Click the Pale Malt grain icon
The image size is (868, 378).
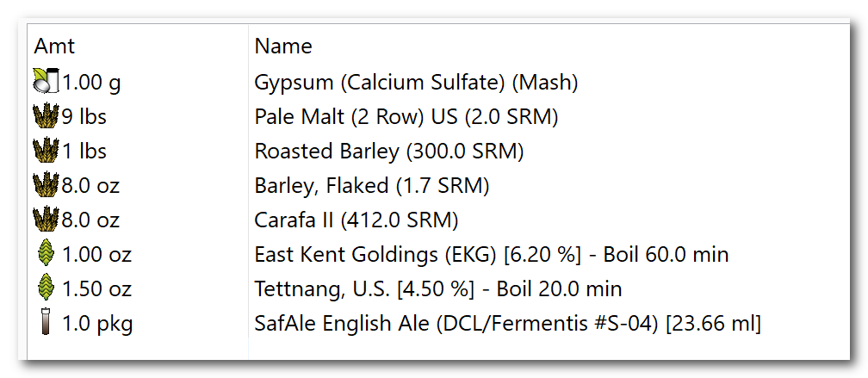click(x=46, y=116)
